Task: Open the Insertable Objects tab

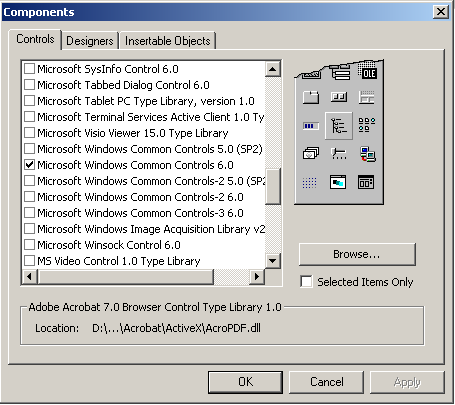Action: [168, 41]
